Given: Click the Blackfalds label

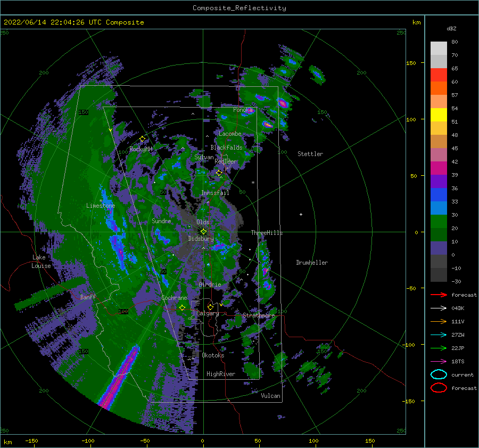Looking at the screenshot, I should 226,148.
